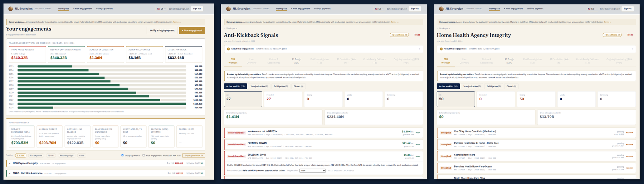The image size is (644, 184).
Task: Click the Gross Billing Flagged $122.83B card
Action: tap(78, 136)
